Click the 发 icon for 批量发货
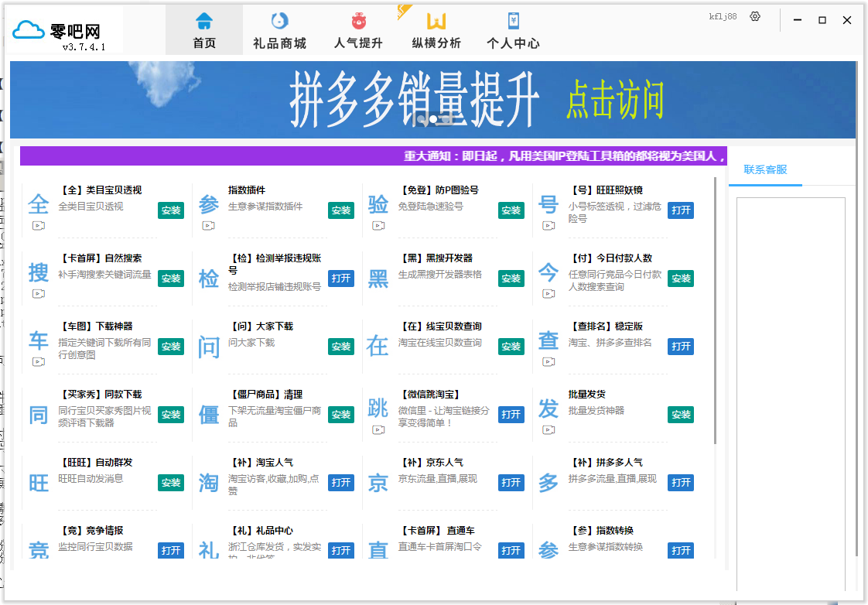Image resolution: width=868 pixels, height=605 pixels. click(x=548, y=408)
